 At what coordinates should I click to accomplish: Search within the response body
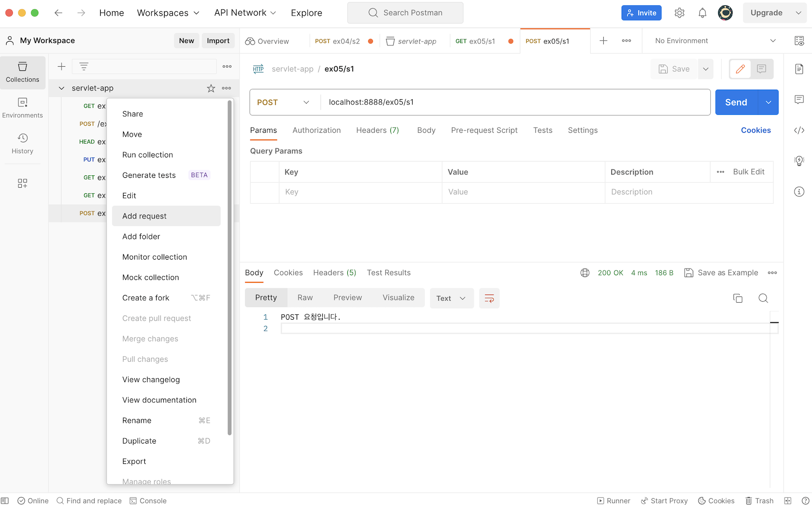763,298
